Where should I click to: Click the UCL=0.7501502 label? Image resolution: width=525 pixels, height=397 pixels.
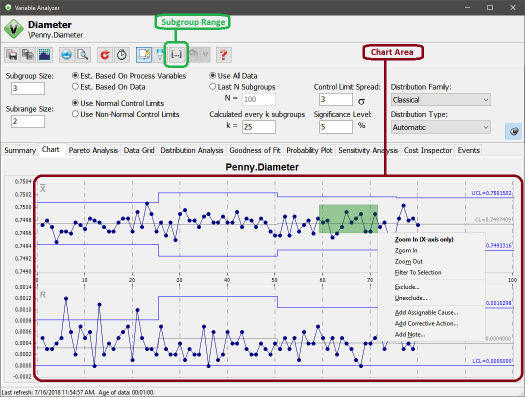(492, 193)
